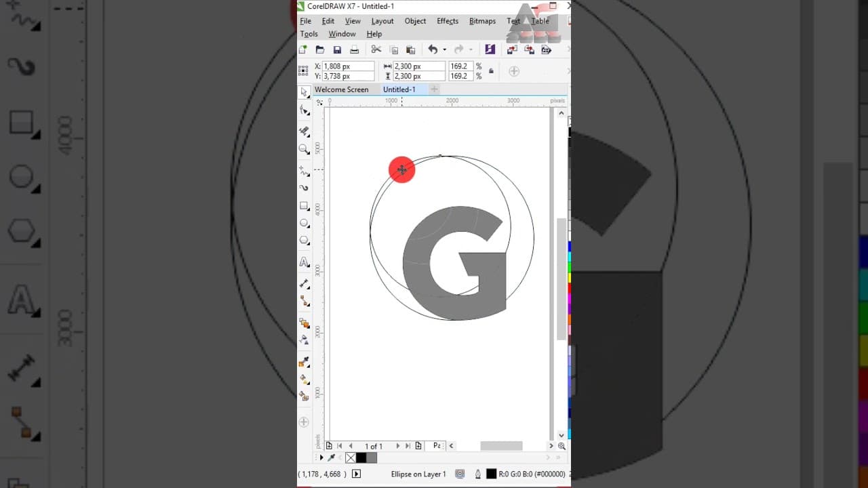Click the color proofing icon in status bar

click(460, 474)
